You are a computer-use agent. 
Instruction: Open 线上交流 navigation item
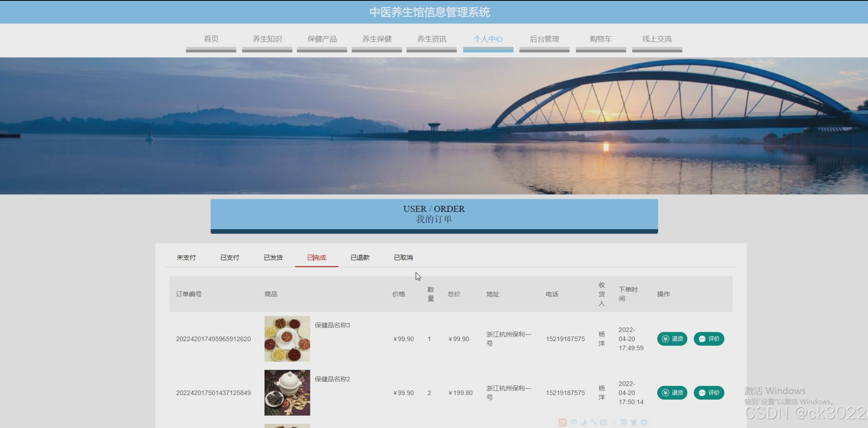(657, 39)
